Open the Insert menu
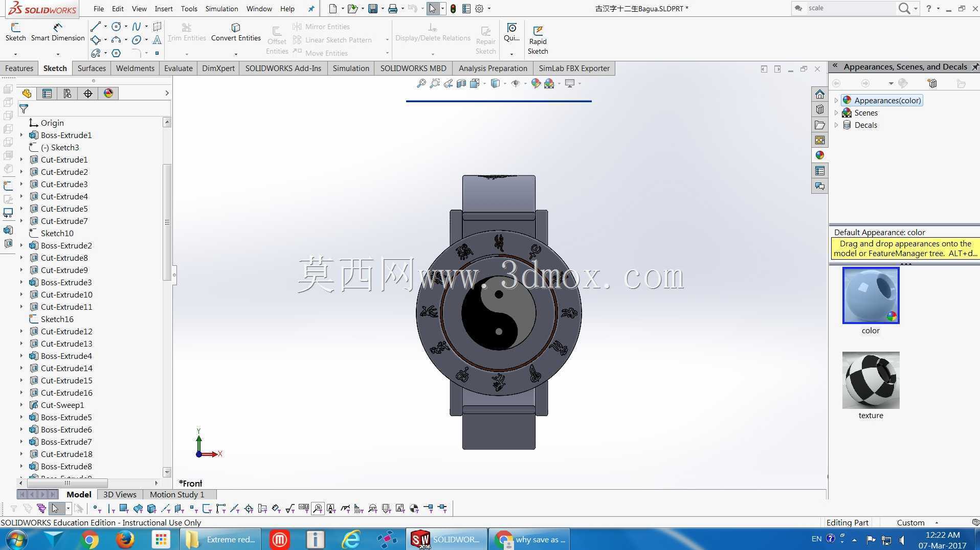Viewport: 980px width, 550px height. [164, 9]
